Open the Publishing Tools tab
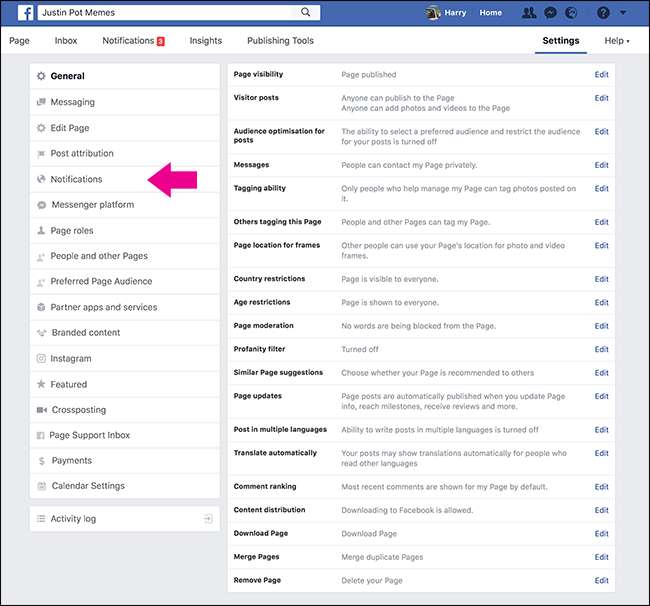 click(x=281, y=41)
